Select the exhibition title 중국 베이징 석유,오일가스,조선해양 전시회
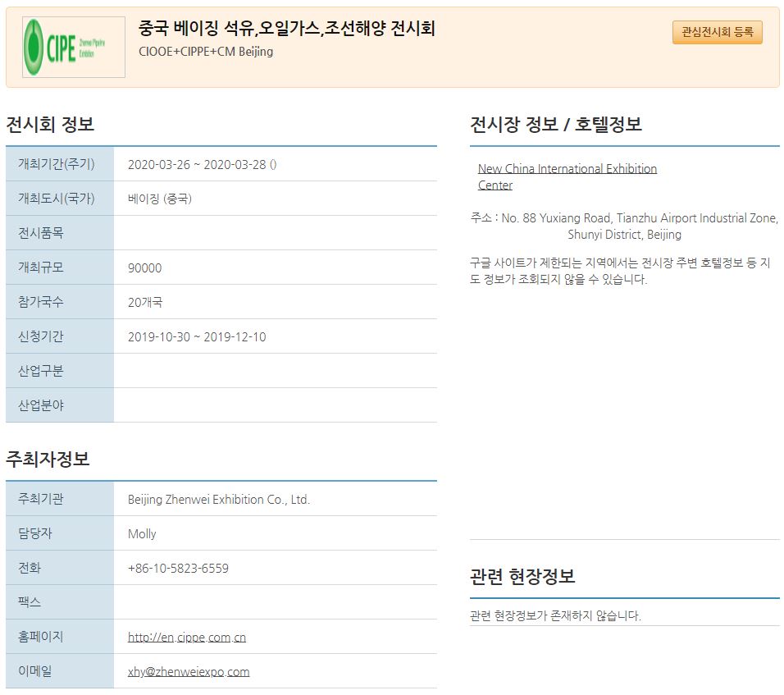 tap(286, 28)
